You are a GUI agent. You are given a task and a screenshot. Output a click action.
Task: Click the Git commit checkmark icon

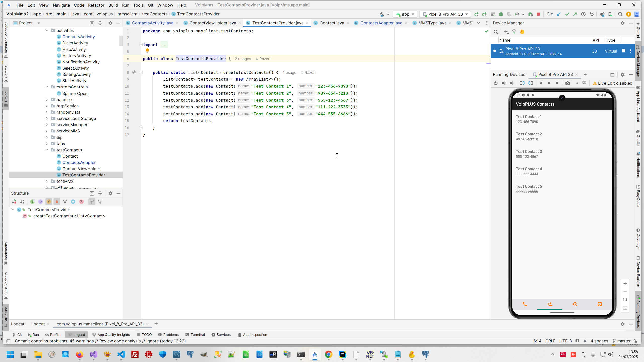[567, 14]
